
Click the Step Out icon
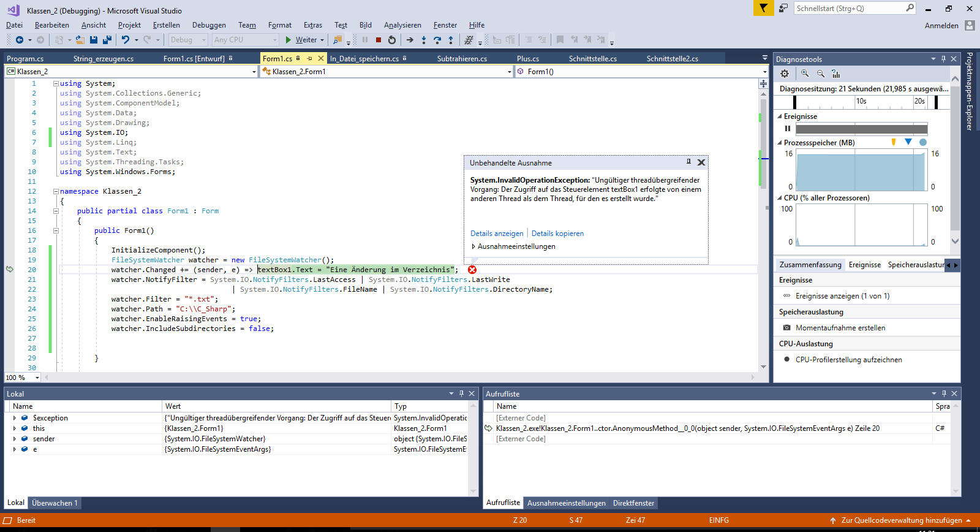click(x=451, y=40)
